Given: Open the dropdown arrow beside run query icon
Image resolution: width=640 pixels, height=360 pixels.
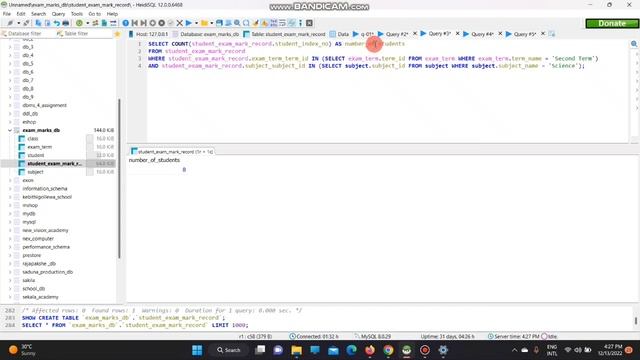Looking at the screenshot, I should (x=196, y=23).
